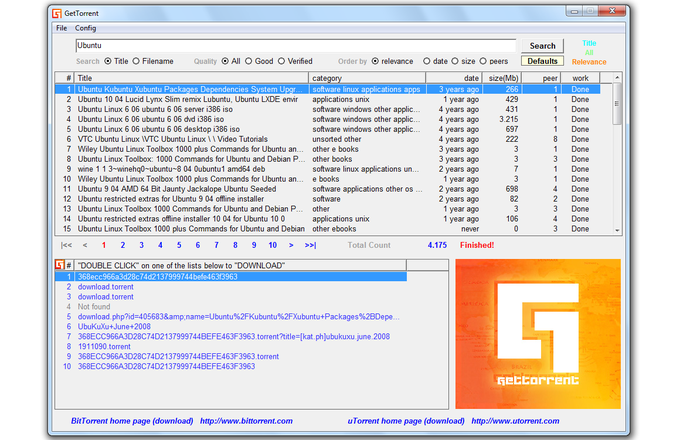680x440 pixels.
Task: Click the peer column header
Action: [541, 78]
